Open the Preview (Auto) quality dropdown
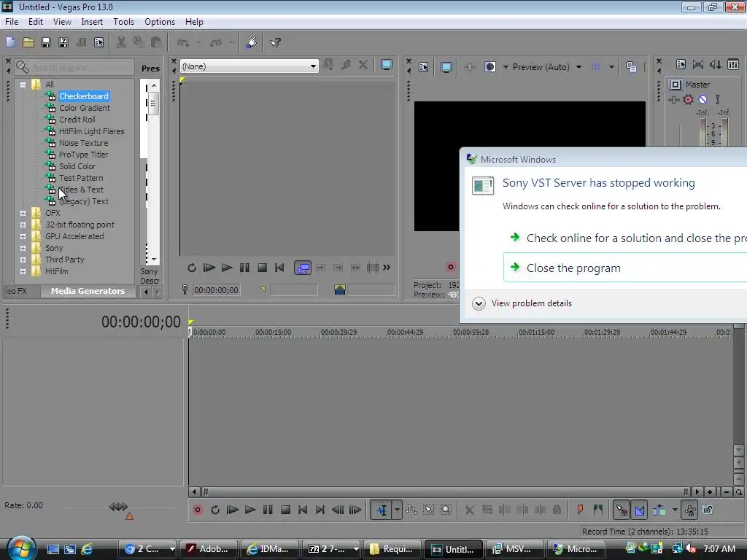The width and height of the screenshot is (747, 560). [578, 67]
